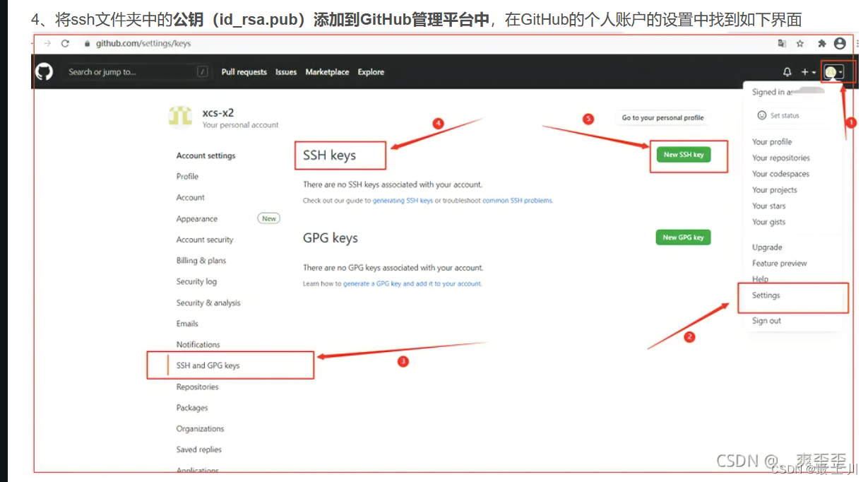Select Account in settings sidebar
This screenshot has width=868, height=482.
(x=190, y=198)
